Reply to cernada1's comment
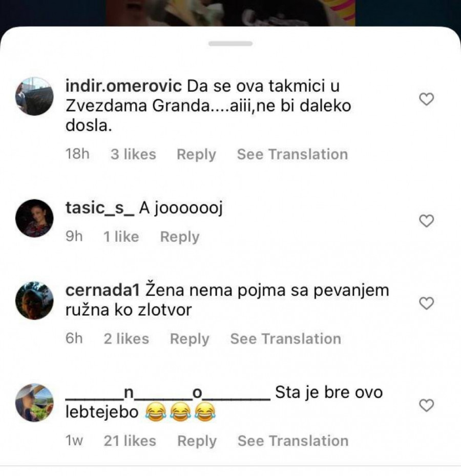This screenshot has height=476, width=461. tap(190, 339)
